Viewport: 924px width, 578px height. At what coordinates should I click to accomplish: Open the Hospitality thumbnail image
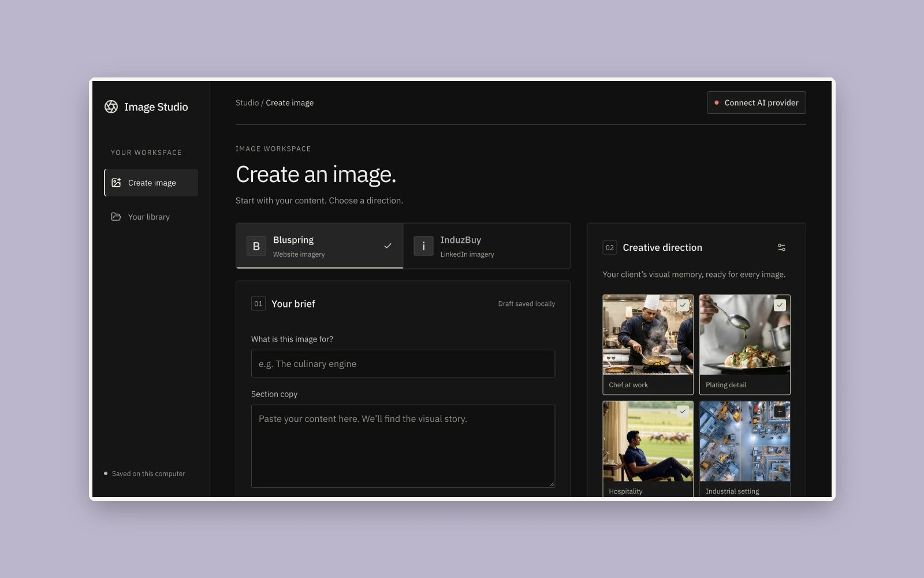[648, 442]
